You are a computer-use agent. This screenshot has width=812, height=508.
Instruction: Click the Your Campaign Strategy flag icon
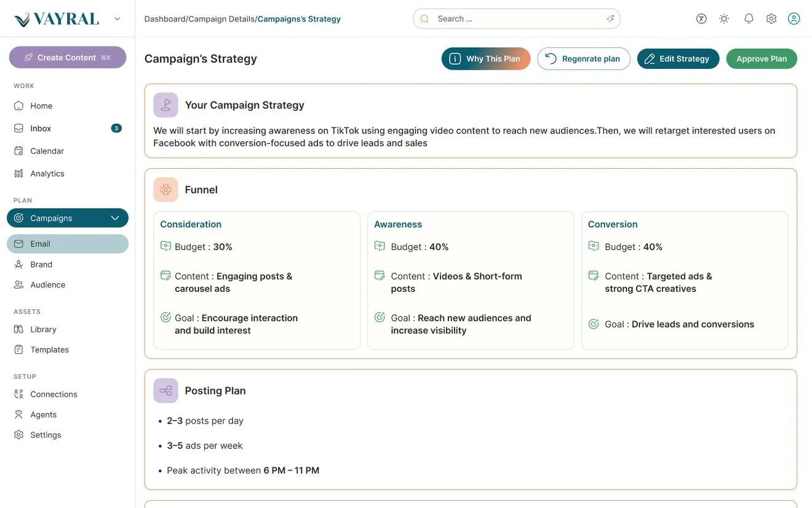(165, 105)
